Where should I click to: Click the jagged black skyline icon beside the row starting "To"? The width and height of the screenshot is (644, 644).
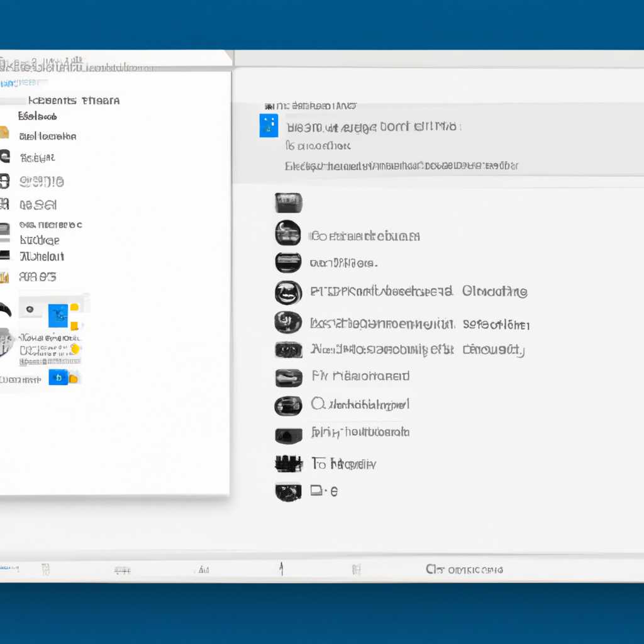pos(288,464)
